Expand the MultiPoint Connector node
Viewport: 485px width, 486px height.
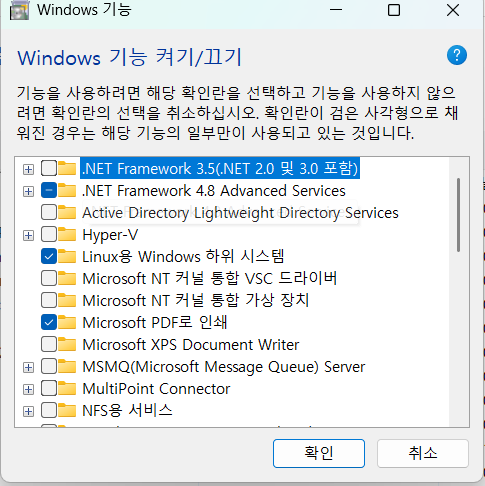click(x=28, y=389)
